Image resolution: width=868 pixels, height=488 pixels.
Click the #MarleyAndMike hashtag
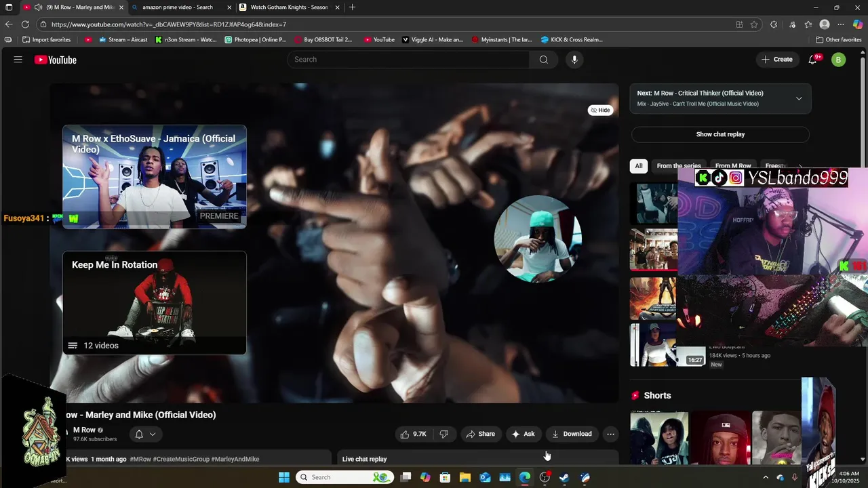tap(235, 459)
